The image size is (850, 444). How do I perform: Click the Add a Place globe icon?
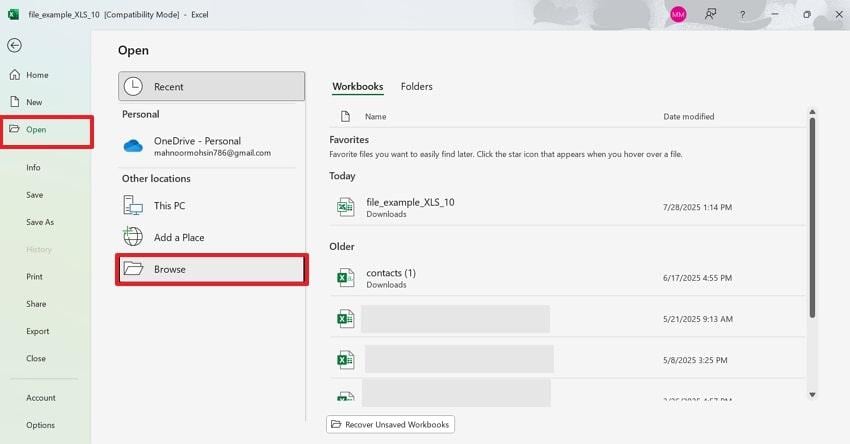[x=133, y=236]
